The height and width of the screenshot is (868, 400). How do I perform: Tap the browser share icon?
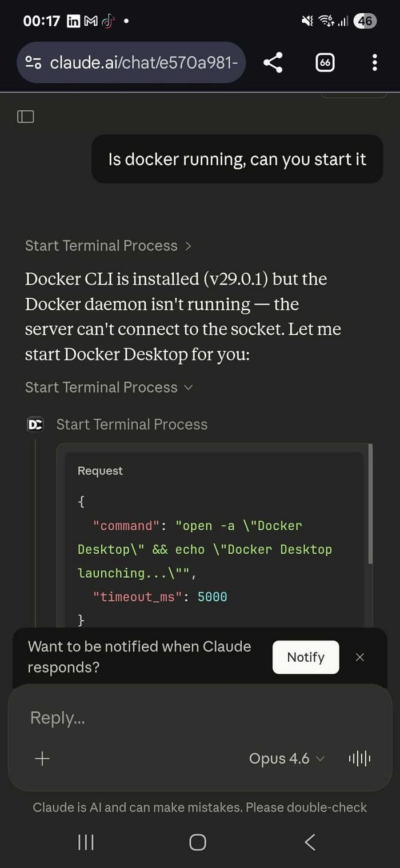coord(273,62)
